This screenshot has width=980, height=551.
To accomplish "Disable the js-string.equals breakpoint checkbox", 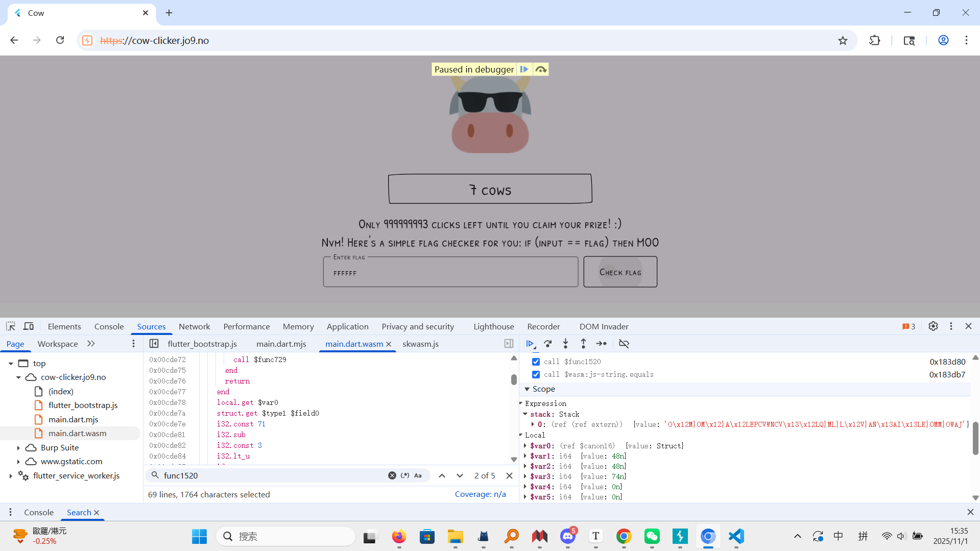I will [x=536, y=374].
